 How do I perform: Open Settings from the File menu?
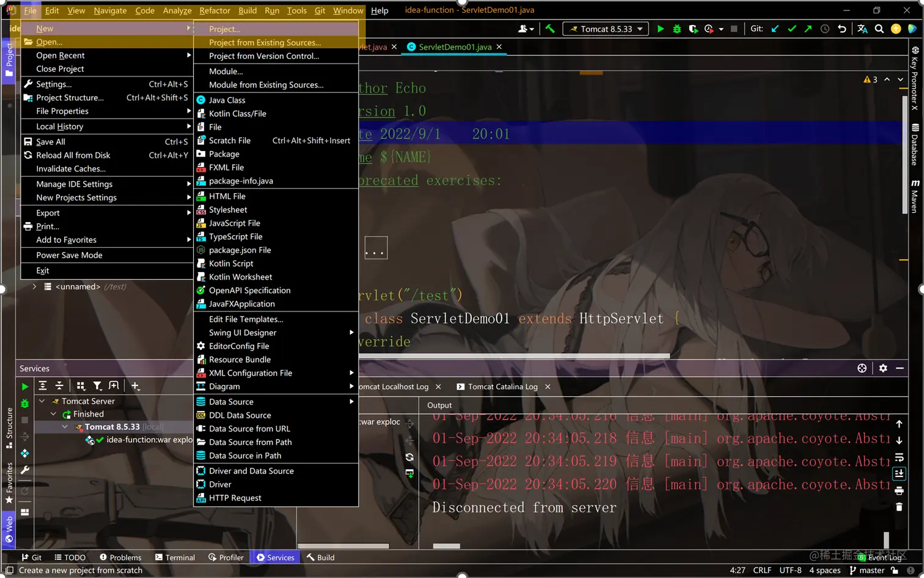pos(106,84)
